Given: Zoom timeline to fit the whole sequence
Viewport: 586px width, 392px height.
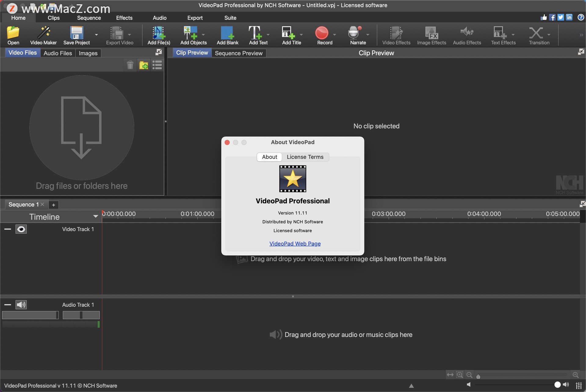Looking at the screenshot, I should coord(450,375).
